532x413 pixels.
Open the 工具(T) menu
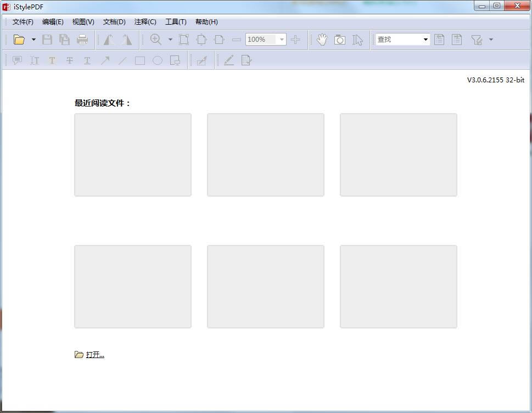pos(176,22)
